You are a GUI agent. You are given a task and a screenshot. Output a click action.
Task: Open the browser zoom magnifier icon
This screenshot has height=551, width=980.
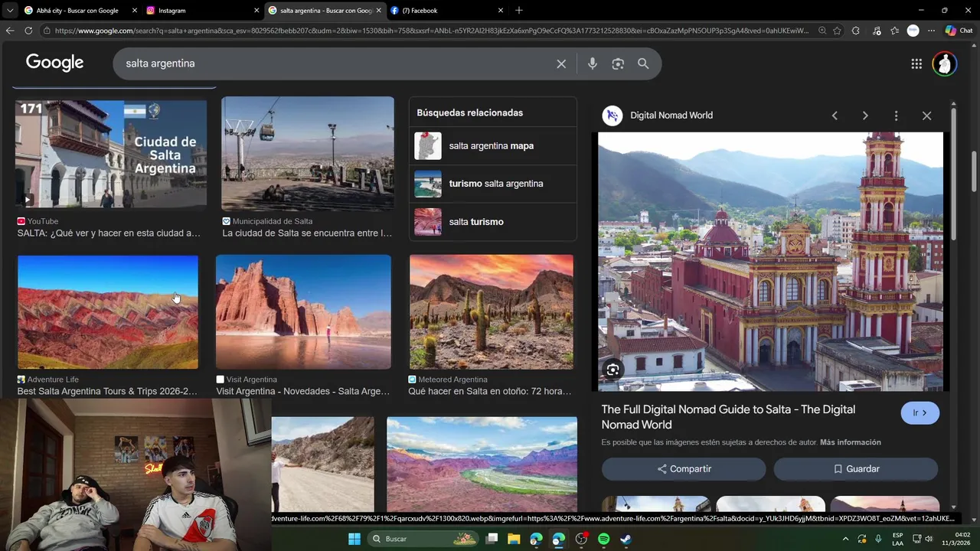(822, 31)
